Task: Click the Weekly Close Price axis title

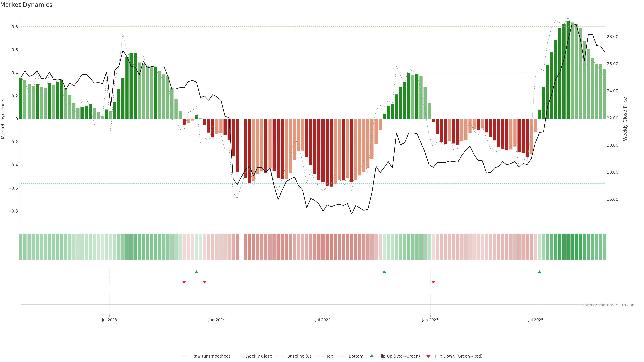Action: click(625, 119)
